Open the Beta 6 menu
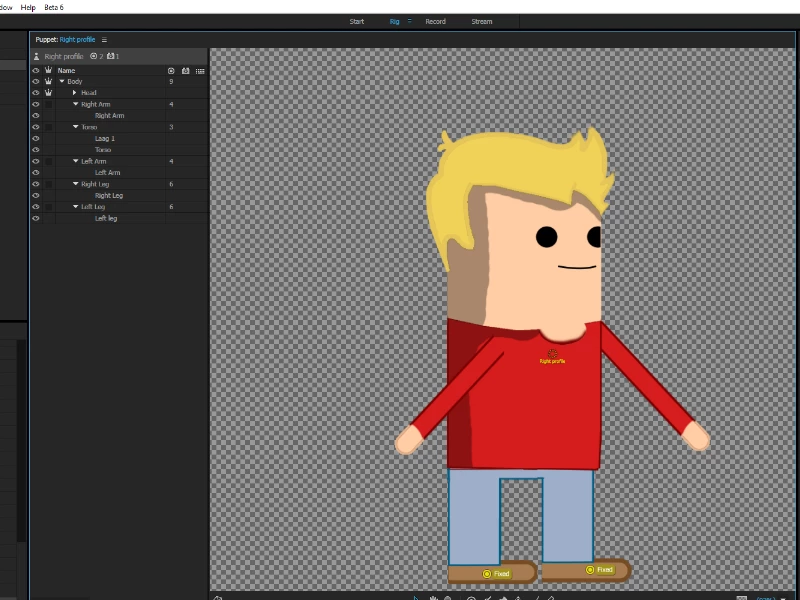 tap(54, 7)
